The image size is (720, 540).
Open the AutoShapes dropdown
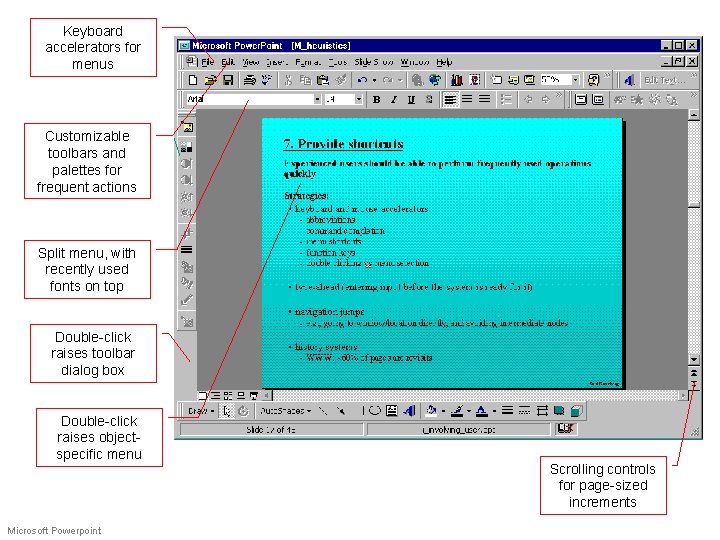click(x=285, y=411)
